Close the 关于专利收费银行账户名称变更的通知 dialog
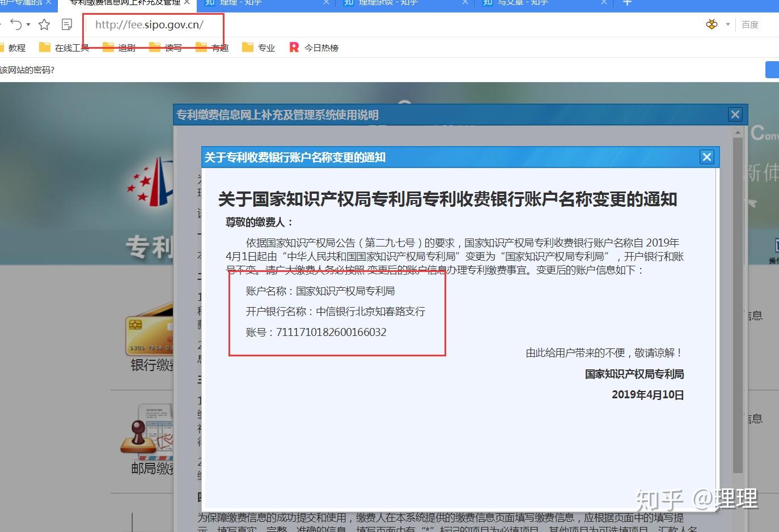Viewport: 779px width, 532px height. click(706, 157)
